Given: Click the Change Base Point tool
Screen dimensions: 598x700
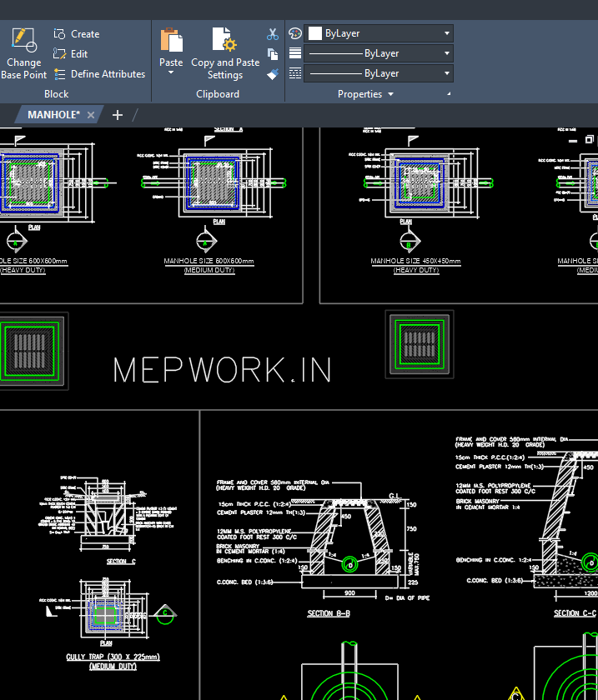Looking at the screenshot, I should click(x=23, y=53).
